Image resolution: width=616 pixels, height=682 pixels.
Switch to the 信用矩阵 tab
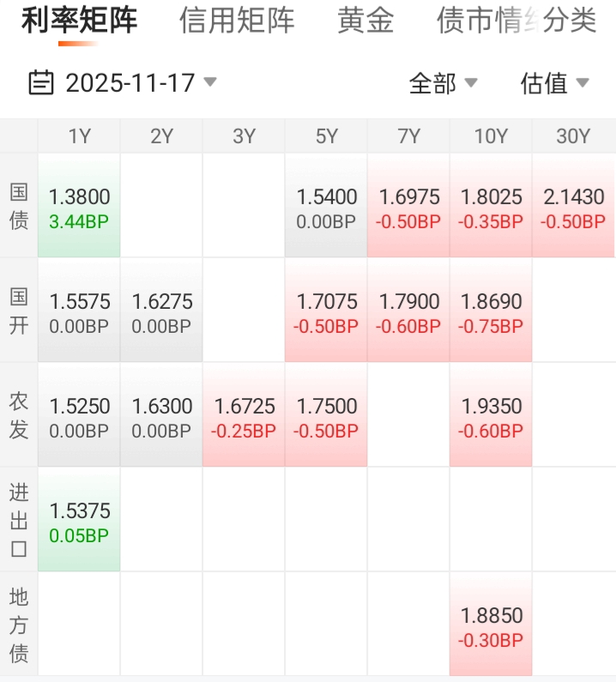point(237,21)
